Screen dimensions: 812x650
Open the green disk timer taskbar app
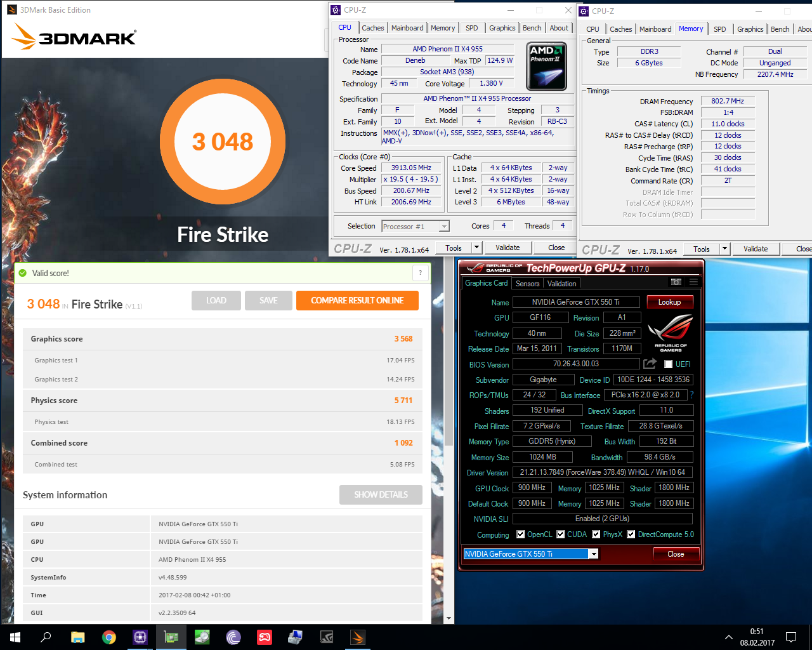point(202,637)
